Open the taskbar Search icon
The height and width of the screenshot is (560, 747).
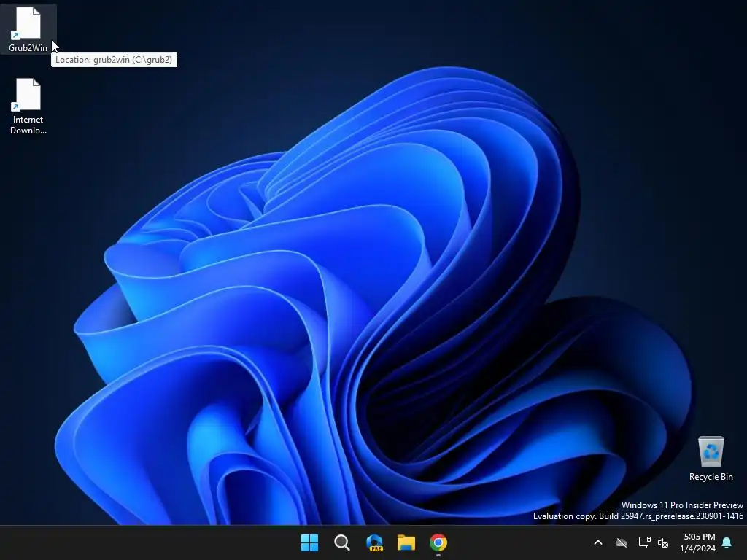(x=341, y=542)
